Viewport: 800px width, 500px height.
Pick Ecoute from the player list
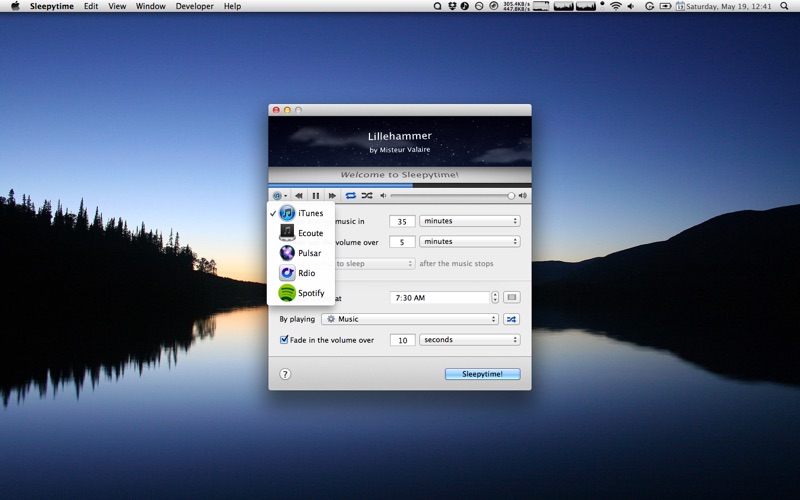tap(308, 233)
